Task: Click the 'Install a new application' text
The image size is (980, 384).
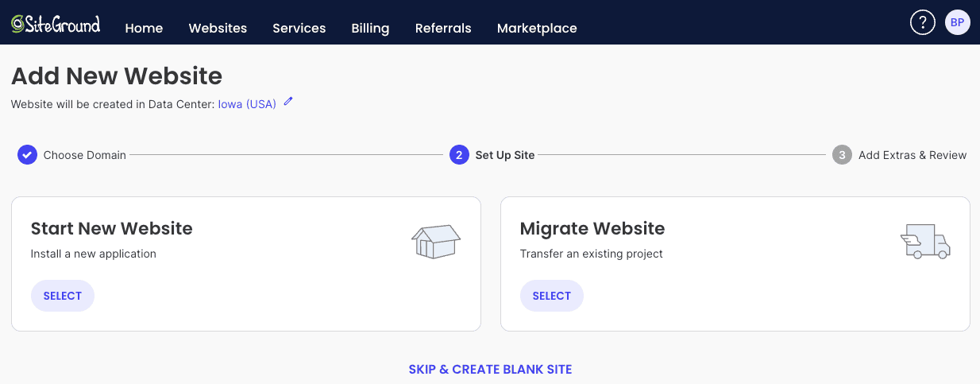Action: pos(94,254)
